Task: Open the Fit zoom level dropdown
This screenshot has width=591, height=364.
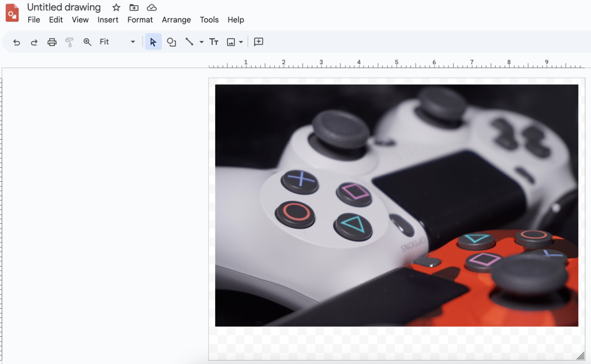Action: (117, 42)
